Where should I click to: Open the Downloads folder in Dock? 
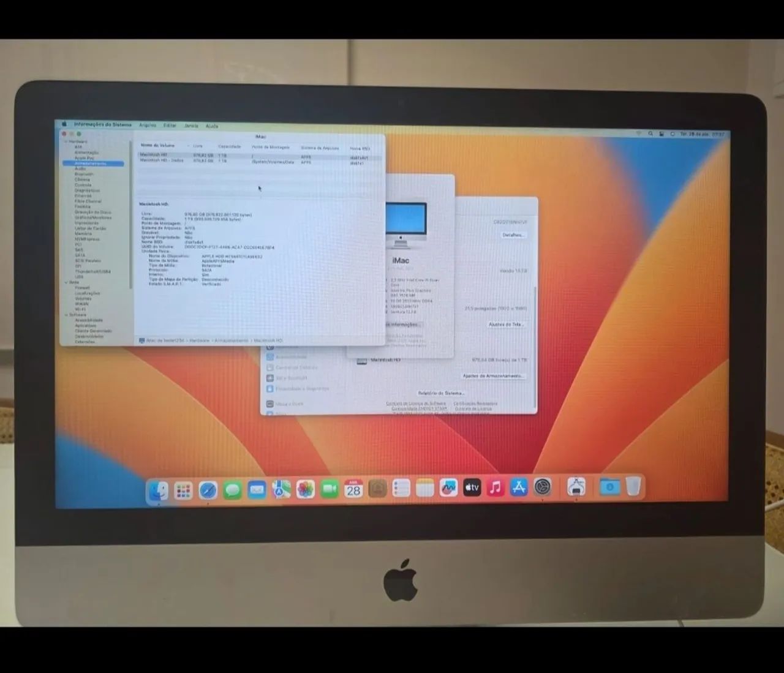pos(609,487)
